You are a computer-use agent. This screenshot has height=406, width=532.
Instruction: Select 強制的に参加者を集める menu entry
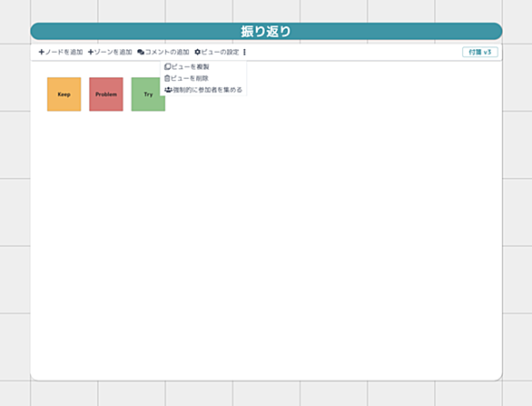tap(203, 90)
